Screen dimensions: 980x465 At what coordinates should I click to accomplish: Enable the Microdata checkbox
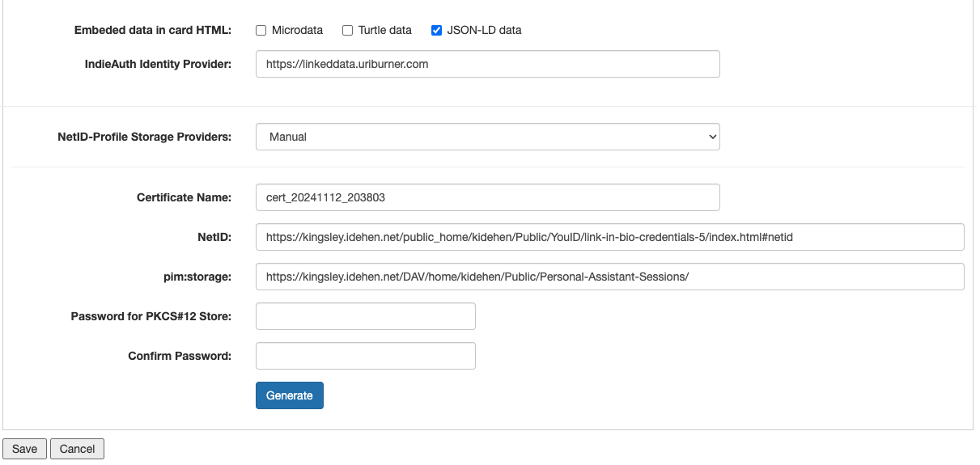pyautogui.click(x=261, y=31)
